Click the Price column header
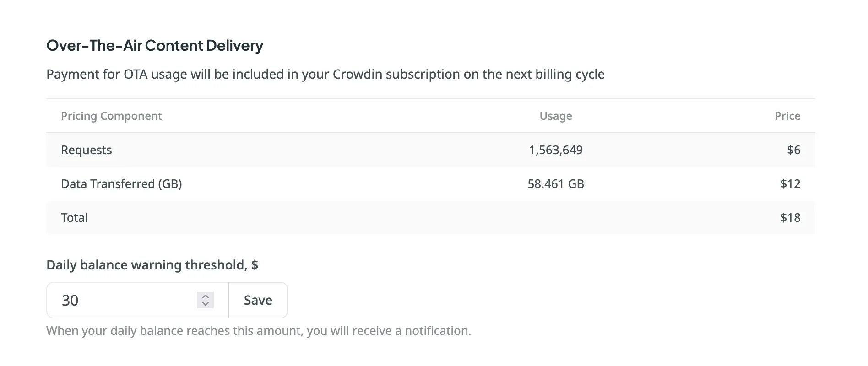 click(787, 116)
